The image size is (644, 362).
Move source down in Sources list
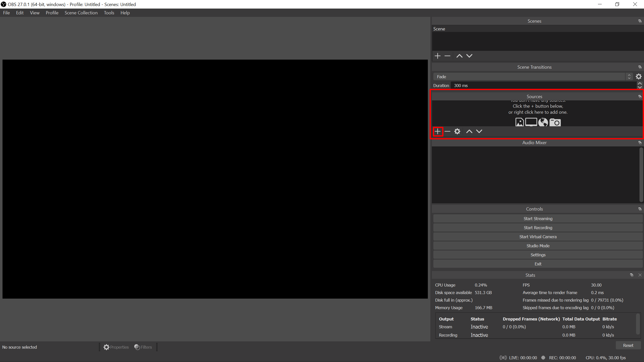[x=479, y=131]
